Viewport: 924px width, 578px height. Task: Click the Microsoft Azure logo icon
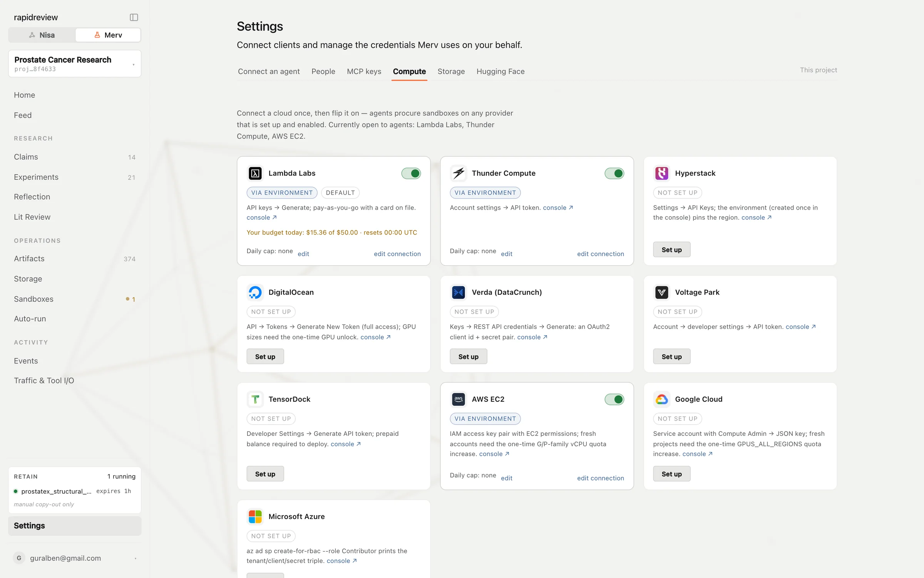255,517
